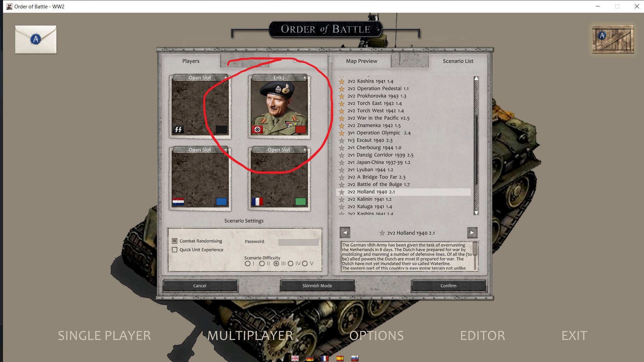Image resolution: width=644 pixels, height=362 pixels.
Task: Click Erik2's commander portrait
Action: pos(279,108)
